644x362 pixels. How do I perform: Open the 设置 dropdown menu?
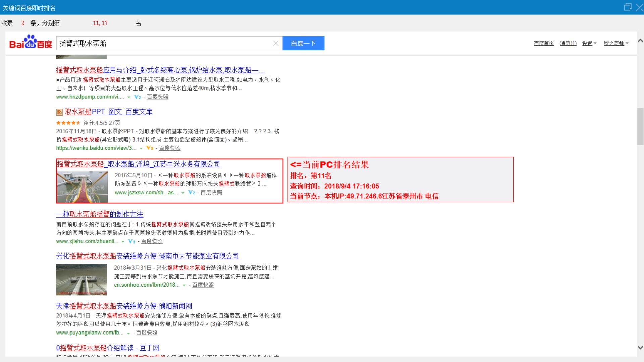[589, 43]
